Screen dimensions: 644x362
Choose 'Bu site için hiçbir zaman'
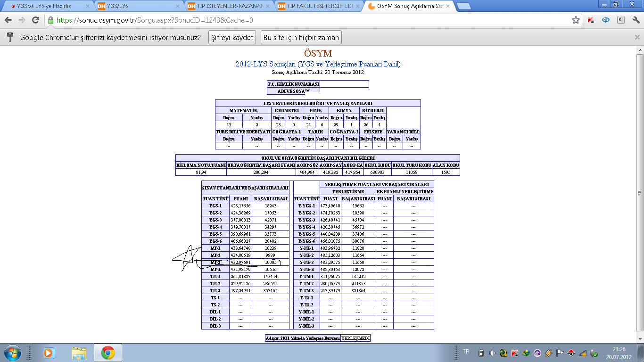coord(301,38)
